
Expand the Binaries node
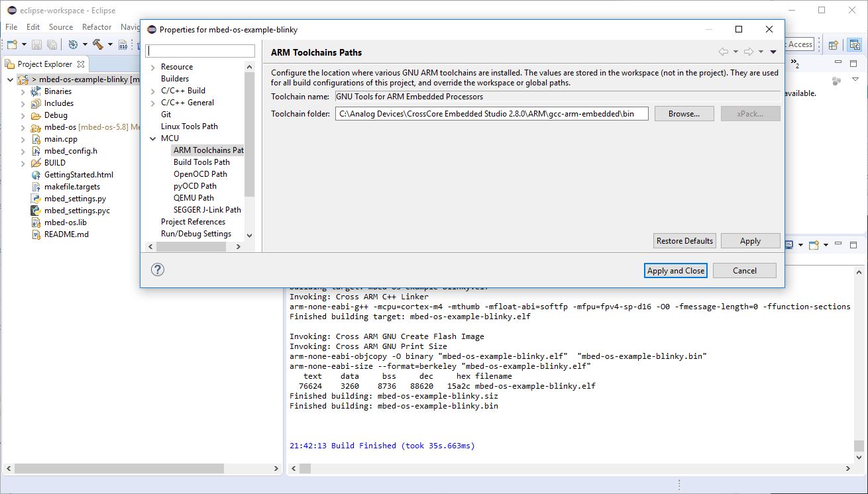pos(23,91)
